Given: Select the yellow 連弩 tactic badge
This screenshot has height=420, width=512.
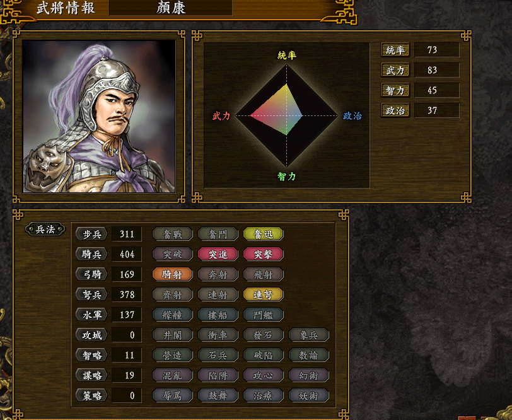Looking at the screenshot, I should coord(263,295).
